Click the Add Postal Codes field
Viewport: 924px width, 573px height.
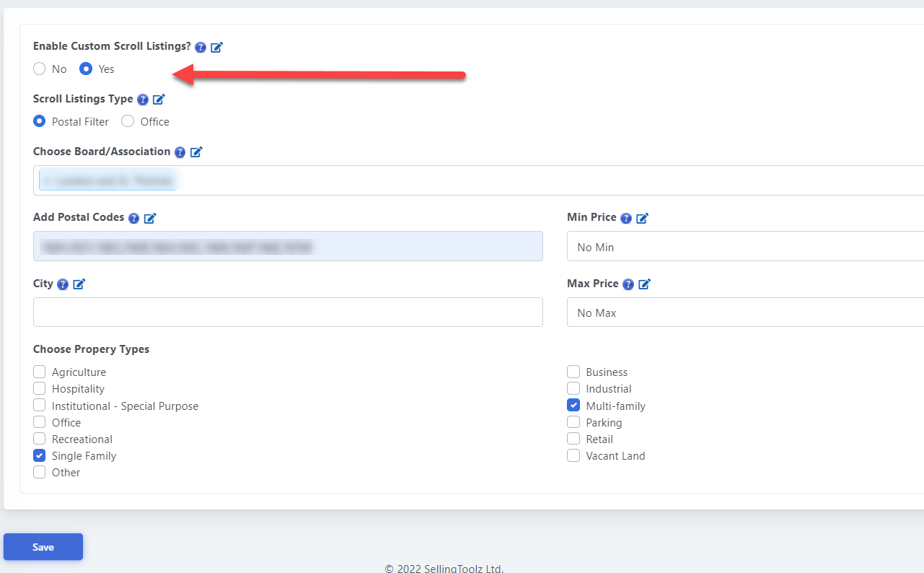pyautogui.click(x=288, y=247)
